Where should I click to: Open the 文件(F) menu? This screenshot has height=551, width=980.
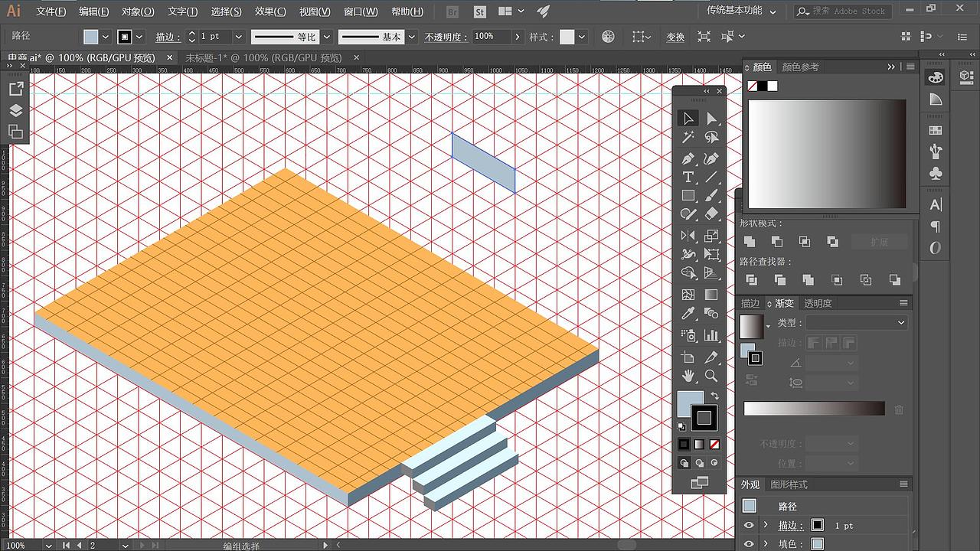(x=51, y=11)
